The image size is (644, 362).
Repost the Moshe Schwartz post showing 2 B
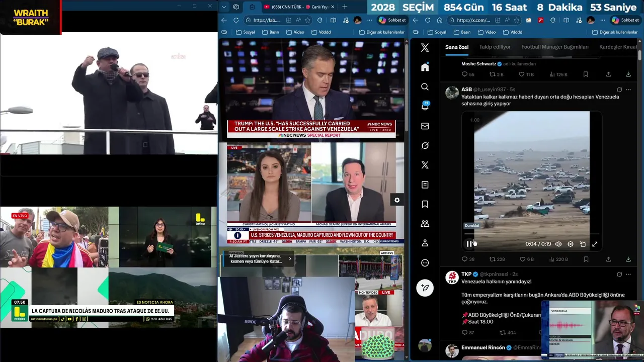coord(497,74)
